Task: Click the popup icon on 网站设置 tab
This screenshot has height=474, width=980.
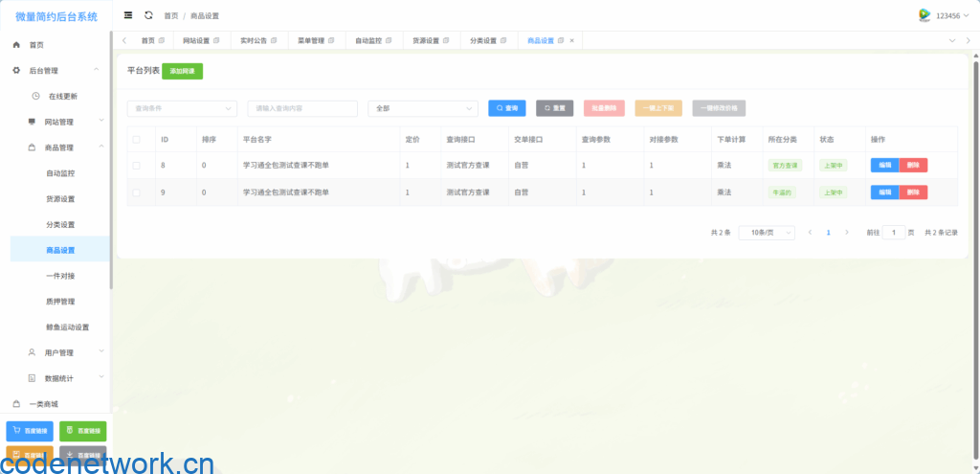Action: (x=216, y=40)
